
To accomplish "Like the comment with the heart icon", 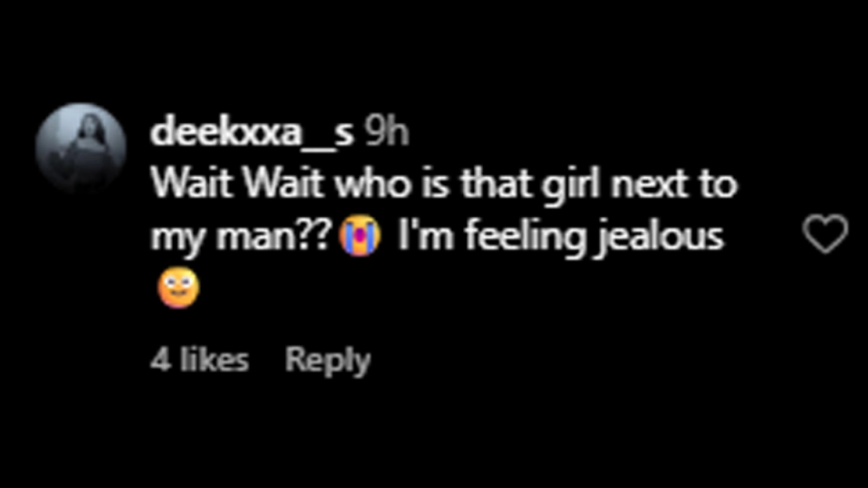I will point(825,235).
